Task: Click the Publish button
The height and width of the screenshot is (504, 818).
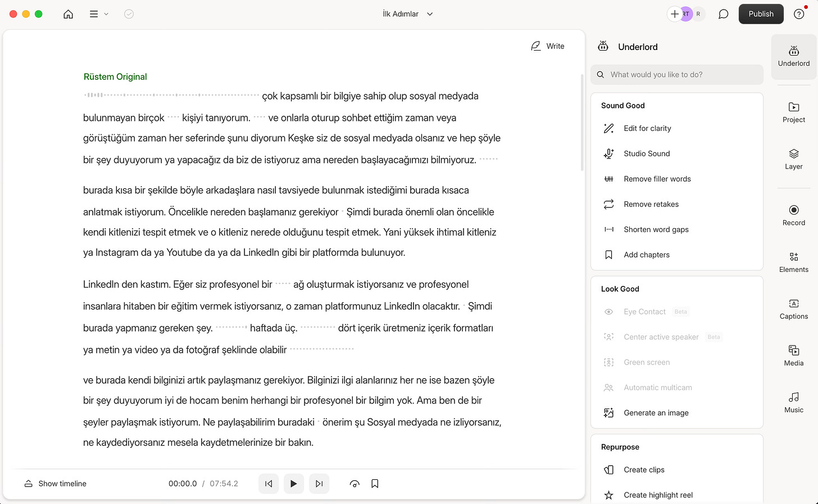Action: coord(761,14)
